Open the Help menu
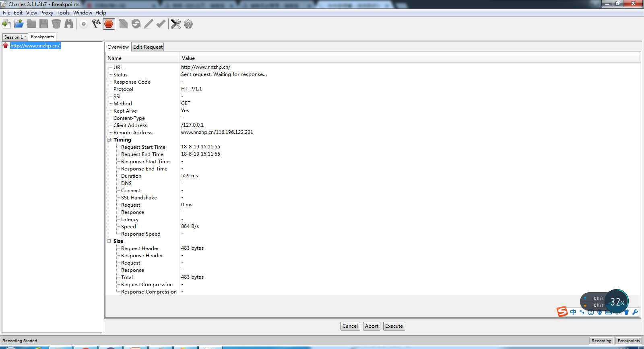Image resolution: width=644 pixels, height=349 pixels. coord(101,12)
